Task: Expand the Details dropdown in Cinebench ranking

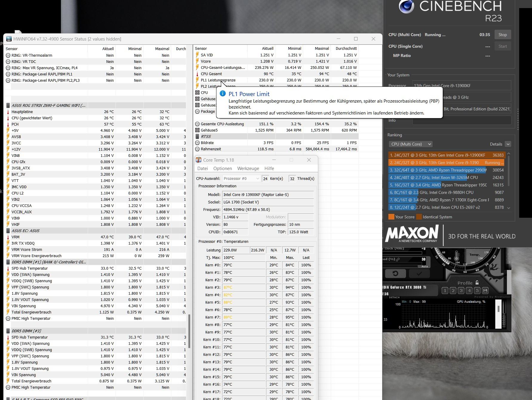Action: pos(508,144)
